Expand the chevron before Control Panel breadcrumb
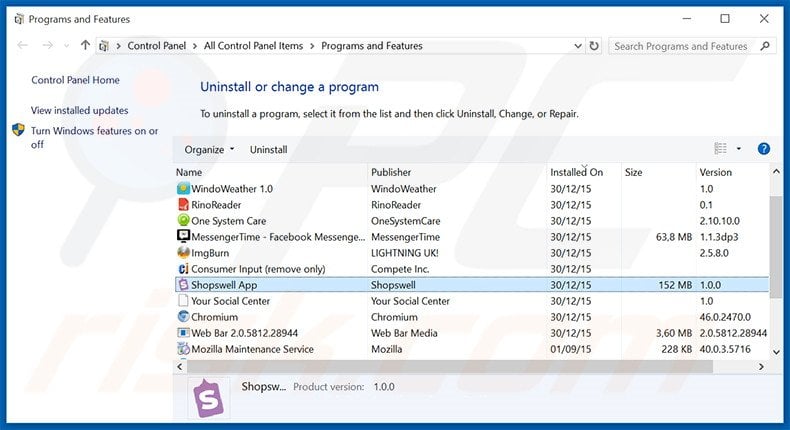The image size is (790, 430). coord(118,46)
